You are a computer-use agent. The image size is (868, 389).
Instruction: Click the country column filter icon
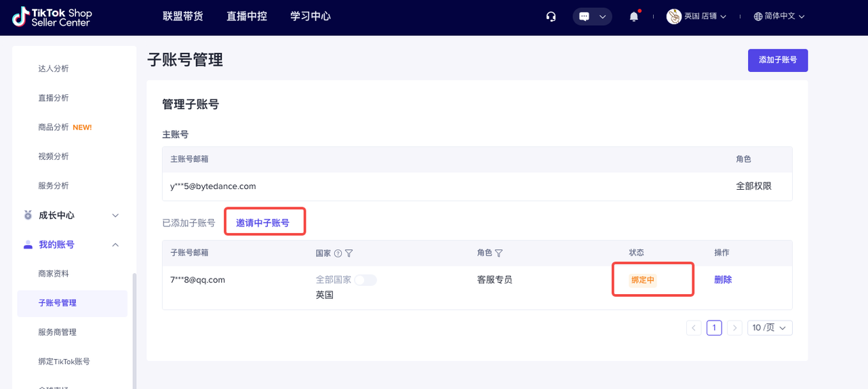pyautogui.click(x=349, y=253)
